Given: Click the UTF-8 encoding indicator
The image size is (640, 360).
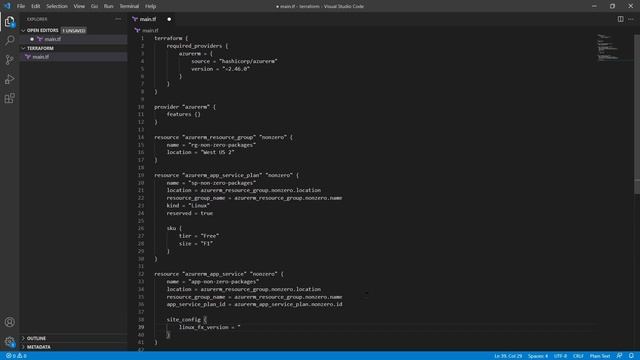Looking at the screenshot, I should (x=560, y=356).
